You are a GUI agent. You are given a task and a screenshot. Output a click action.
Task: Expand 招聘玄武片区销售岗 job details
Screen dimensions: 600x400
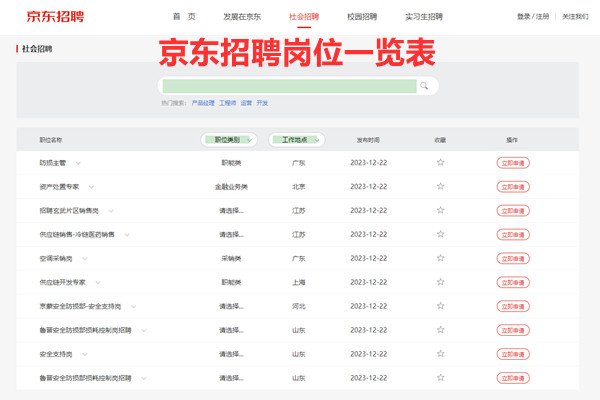tap(111, 211)
